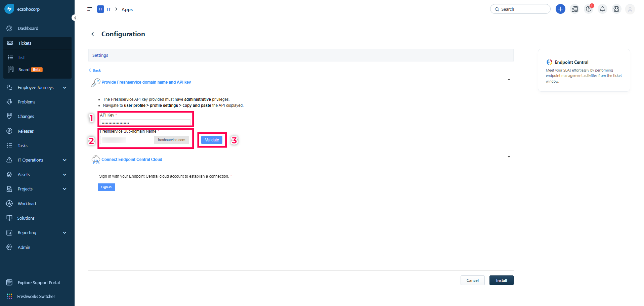
Task: Go back using arrow beside Configuration
Action: (93, 34)
